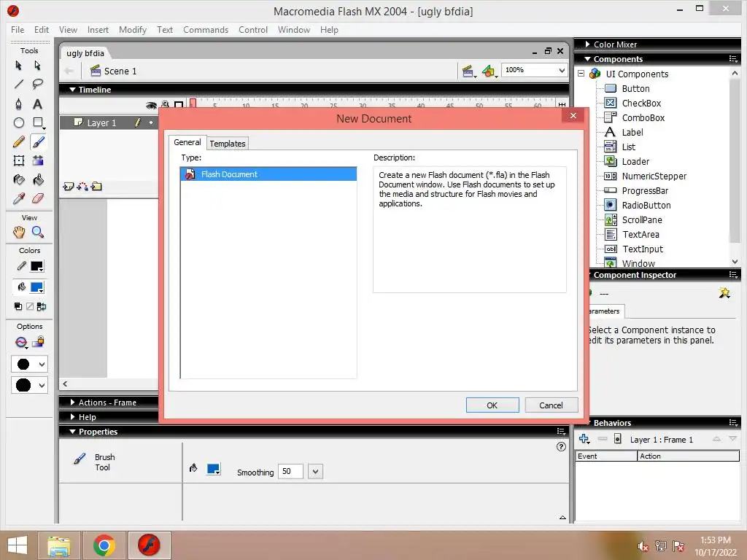
Task: Open the Smoothing value dropdown arrow
Action: pyautogui.click(x=315, y=472)
